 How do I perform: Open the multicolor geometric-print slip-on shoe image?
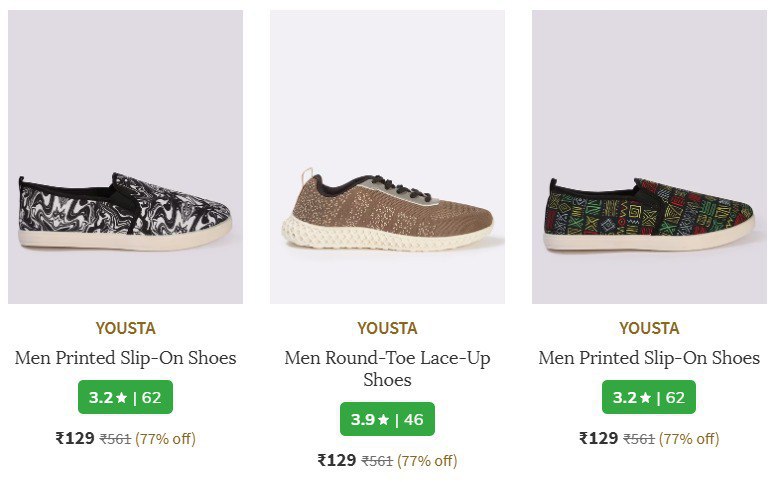pos(649,157)
